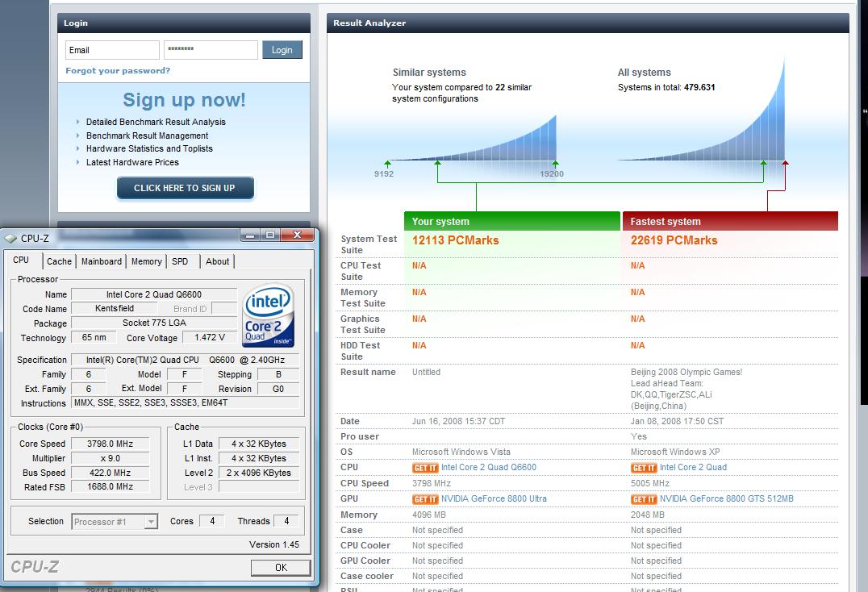Click the 22619 PCMarks score
The image size is (868, 592).
[x=674, y=240]
